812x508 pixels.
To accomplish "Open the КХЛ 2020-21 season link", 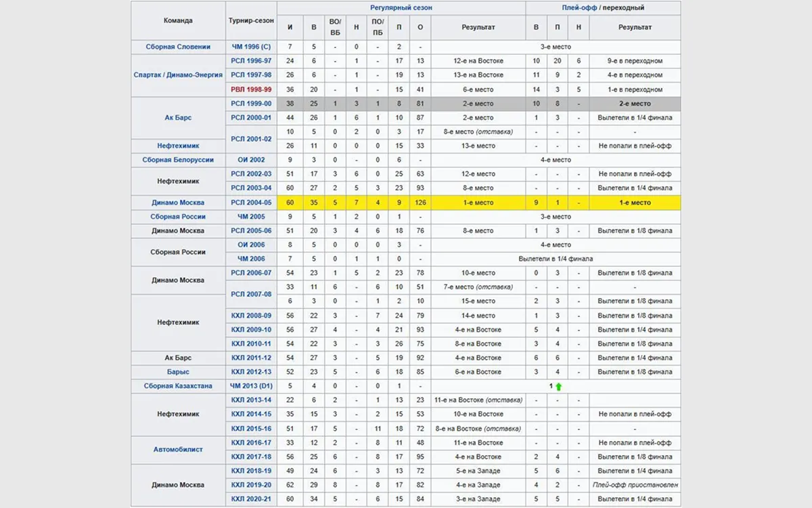I will click(251, 499).
